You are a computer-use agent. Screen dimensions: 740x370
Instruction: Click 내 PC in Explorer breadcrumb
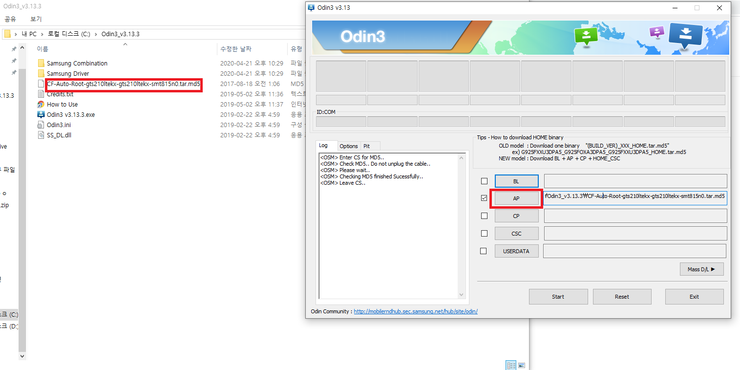(29, 34)
